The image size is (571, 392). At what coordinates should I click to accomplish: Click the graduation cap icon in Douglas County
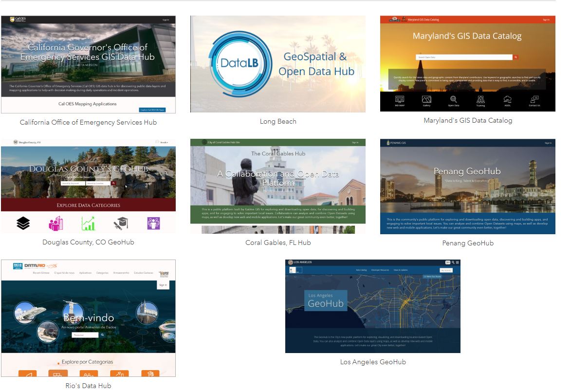pyautogui.click(x=121, y=223)
